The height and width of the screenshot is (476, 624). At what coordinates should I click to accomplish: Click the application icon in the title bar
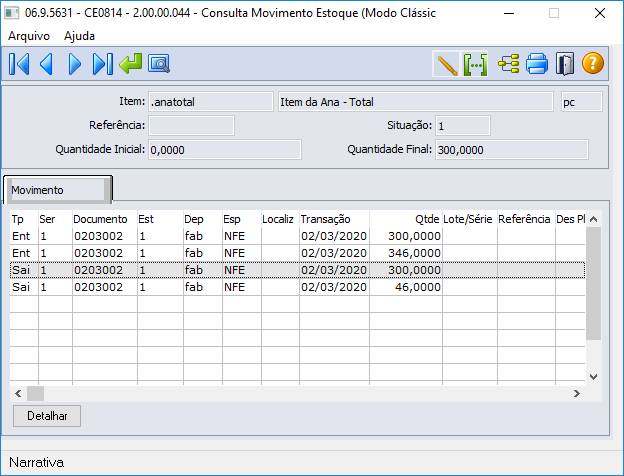click(x=12, y=13)
